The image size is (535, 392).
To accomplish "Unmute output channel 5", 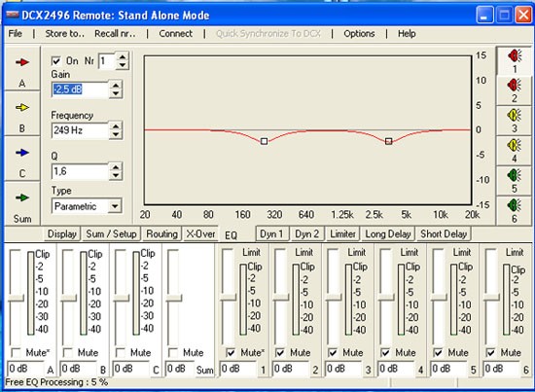I will (438, 352).
